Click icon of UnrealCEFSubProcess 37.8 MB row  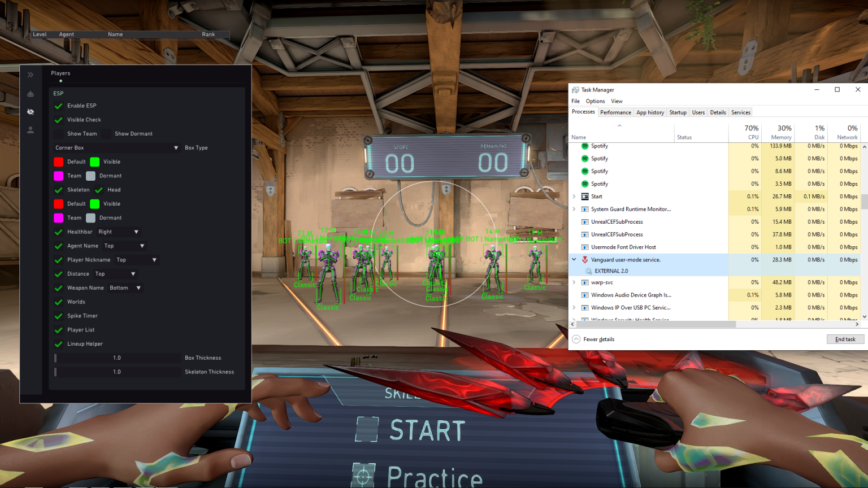click(x=585, y=234)
